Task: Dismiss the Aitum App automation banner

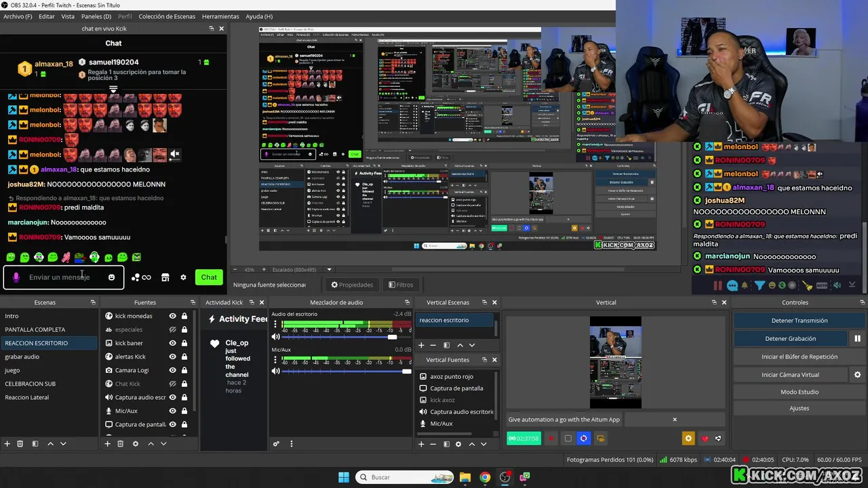Action: pyautogui.click(x=675, y=420)
